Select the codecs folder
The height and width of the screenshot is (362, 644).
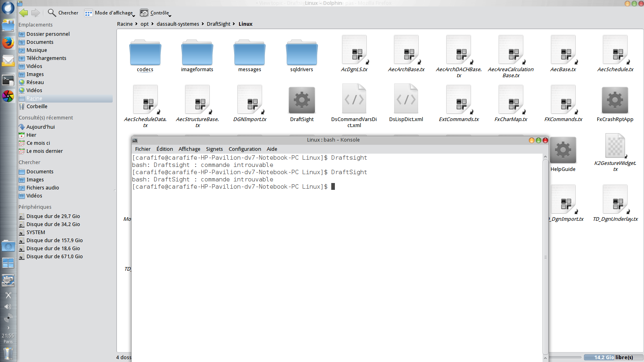click(x=145, y=53)
